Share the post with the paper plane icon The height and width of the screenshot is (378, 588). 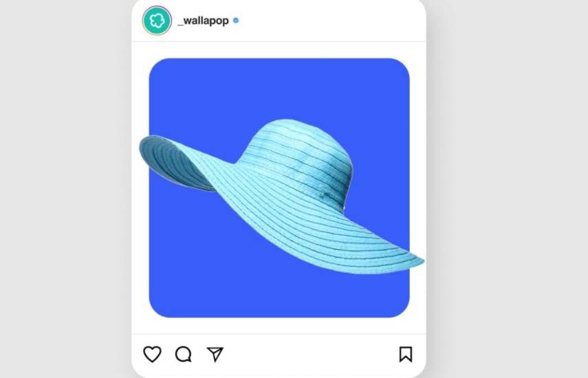215,354
